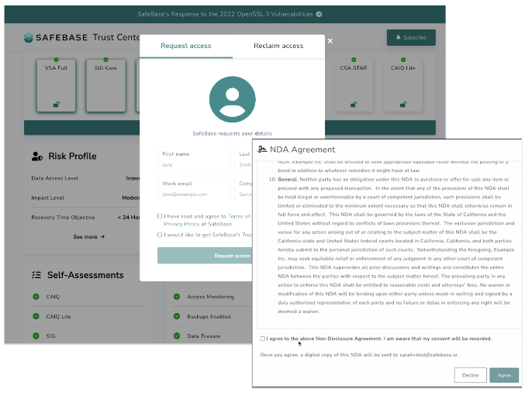This screenshot has width=532, height=399.
Task: Click the First name input field
Action: pyautogui.click(x=194, y=160)
